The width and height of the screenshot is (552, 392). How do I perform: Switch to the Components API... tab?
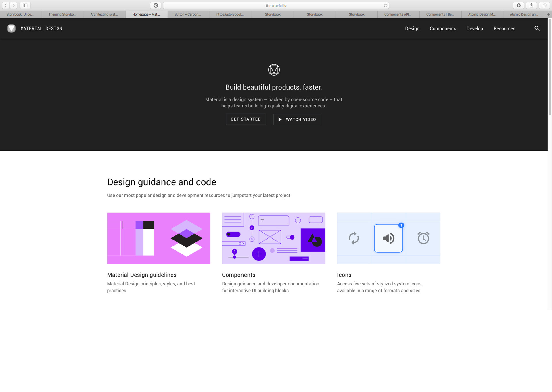[398, 14]
